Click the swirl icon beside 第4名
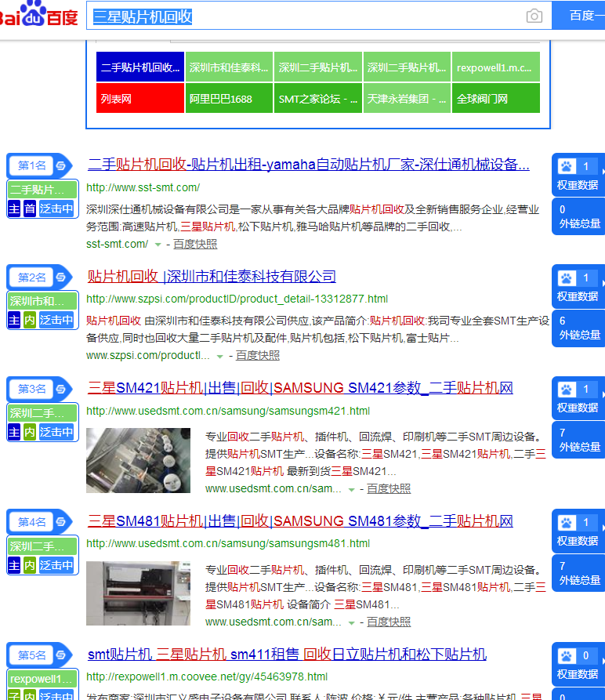Screen dimensions: 605x700 click(60, 522)
